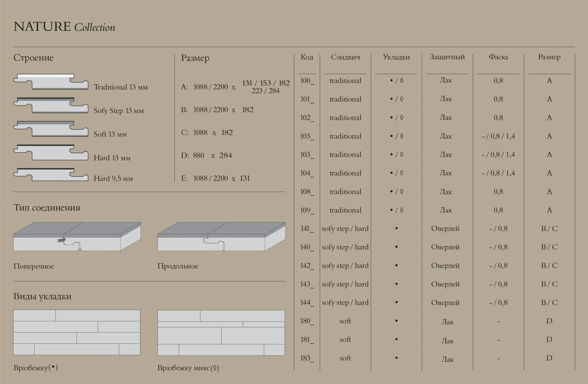Viewport: 588px width, 384px height.
Task: Click the code cell '104_'
Action: coord(307,173)
